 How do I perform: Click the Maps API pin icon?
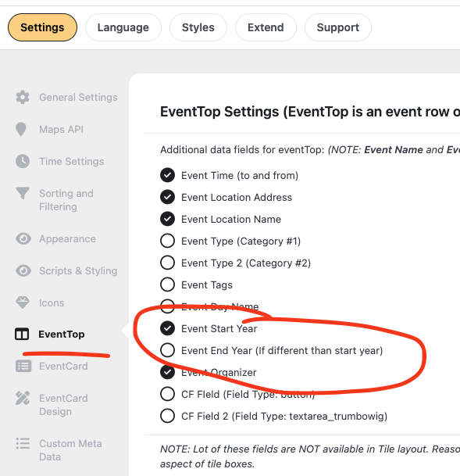(x=21, y=129)
